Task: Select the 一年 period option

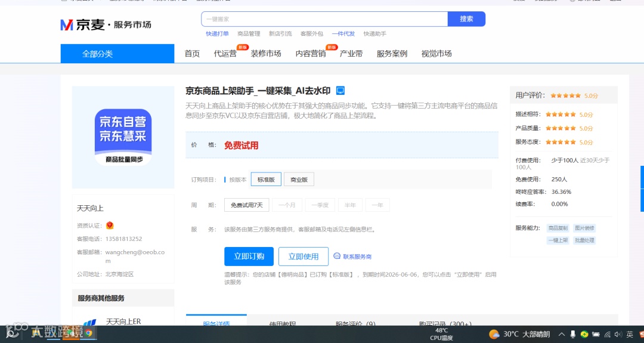Action: point(377,205)
